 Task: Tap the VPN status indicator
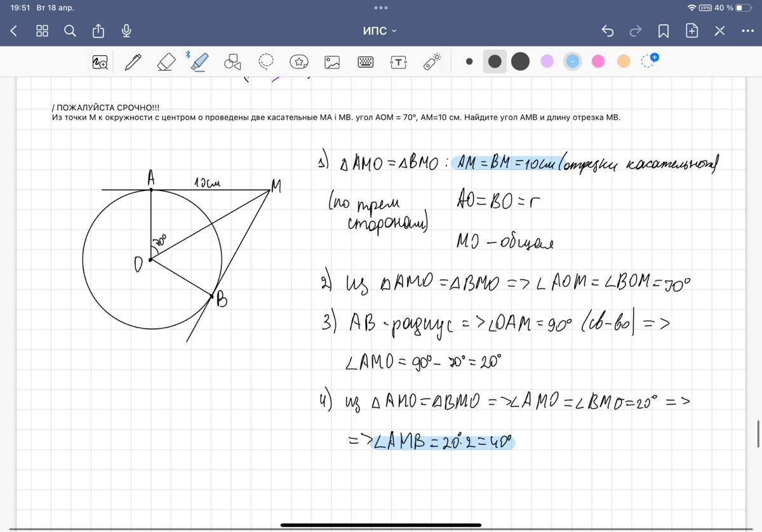(x=705, y=8)
